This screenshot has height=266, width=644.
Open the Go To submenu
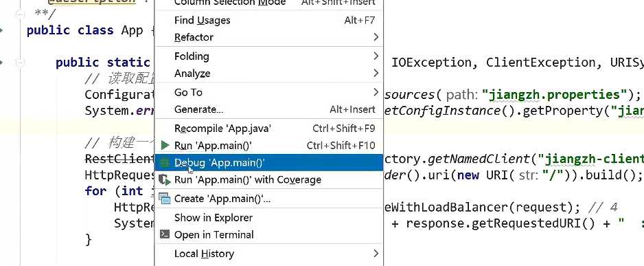pyautogui.click(x=268, y=92)
